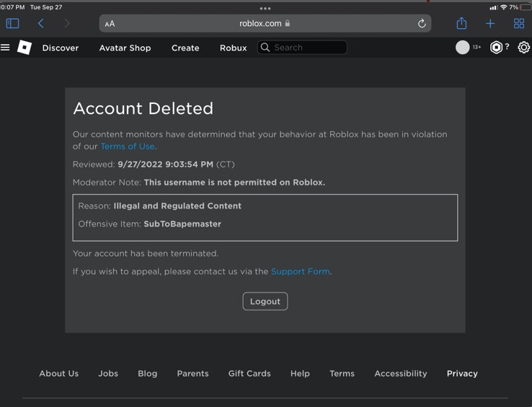
Task: Click the 13+ age label
Action: click(x=476, y=47)
